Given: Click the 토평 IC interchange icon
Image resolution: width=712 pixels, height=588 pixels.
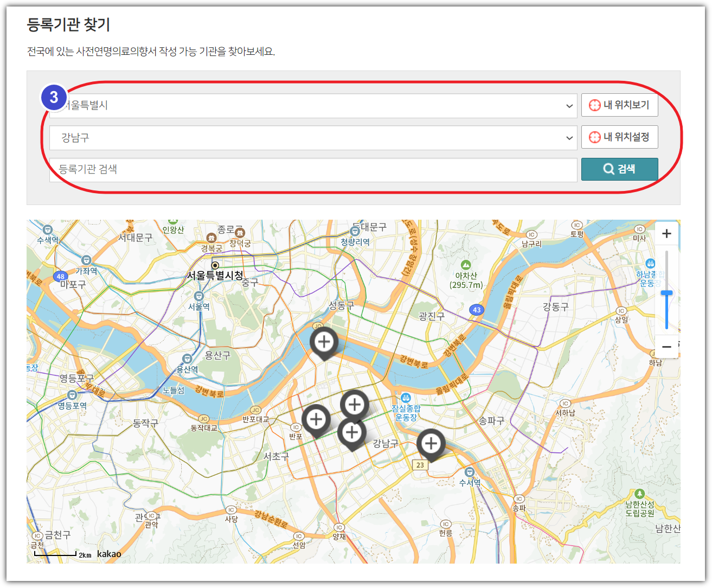Looking at the screenshot, I should (x=577, y=225).
